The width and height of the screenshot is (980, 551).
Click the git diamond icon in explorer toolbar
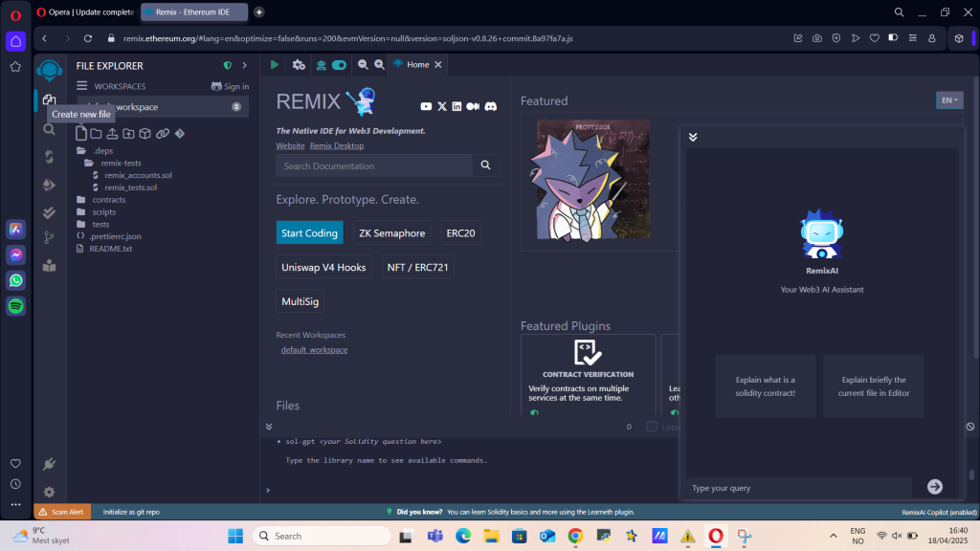(x=180, y=133)
